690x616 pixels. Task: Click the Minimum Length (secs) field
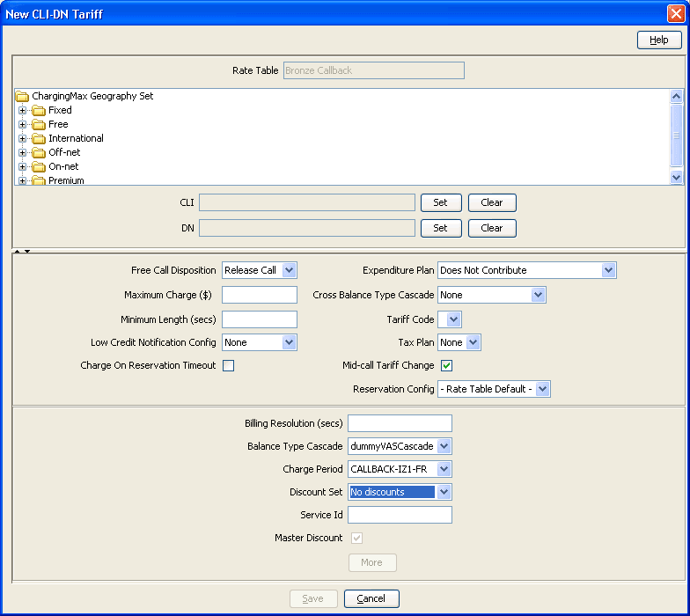pos(260,320)
